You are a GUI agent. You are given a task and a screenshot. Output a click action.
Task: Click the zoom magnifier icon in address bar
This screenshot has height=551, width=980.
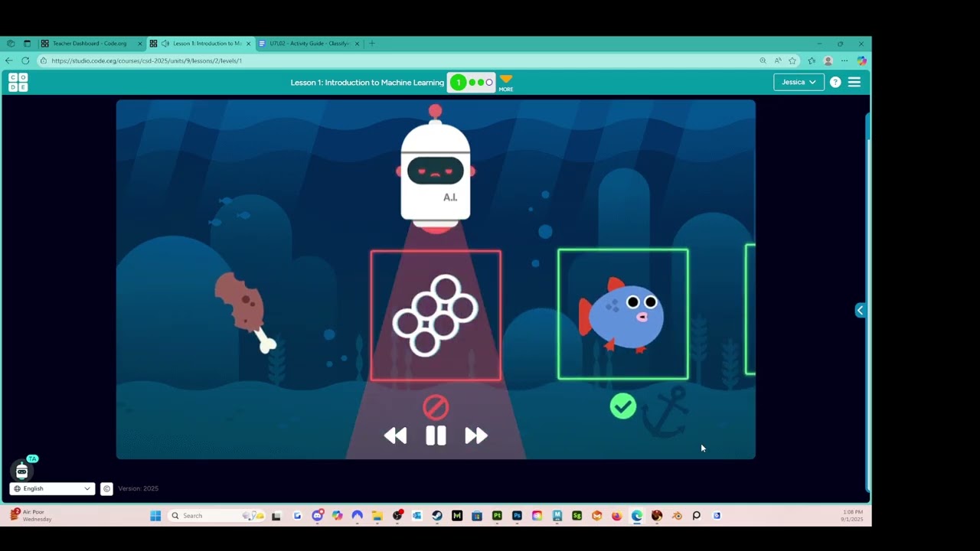coord(763,60)
